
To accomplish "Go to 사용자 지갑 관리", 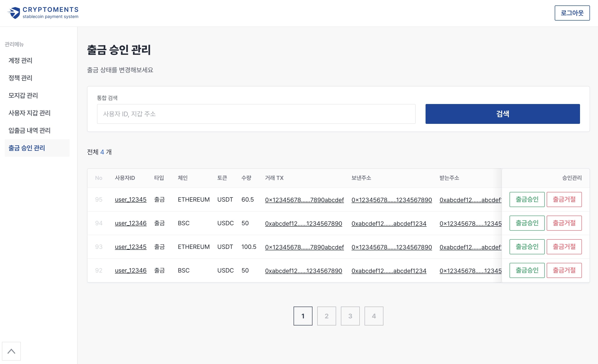I will pyautogui.click(x=29, y=113).
